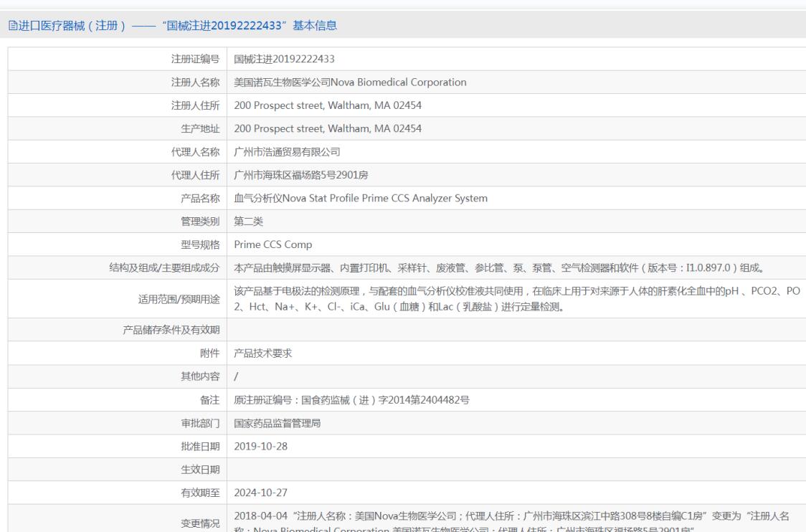Click address value in 生产地址 row
The height and width of the screenshot is (532, 806).
[x=328, y=128]
